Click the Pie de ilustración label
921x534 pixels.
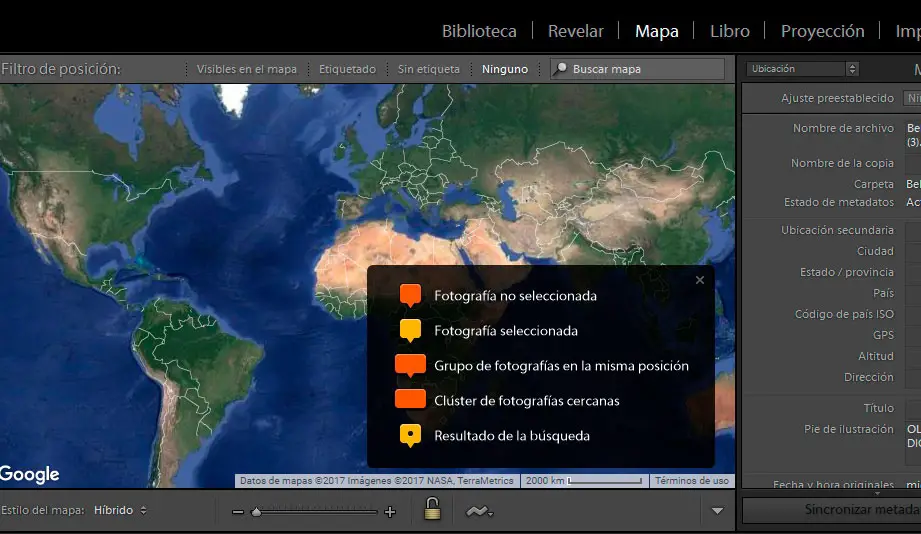tap(849, 429)
